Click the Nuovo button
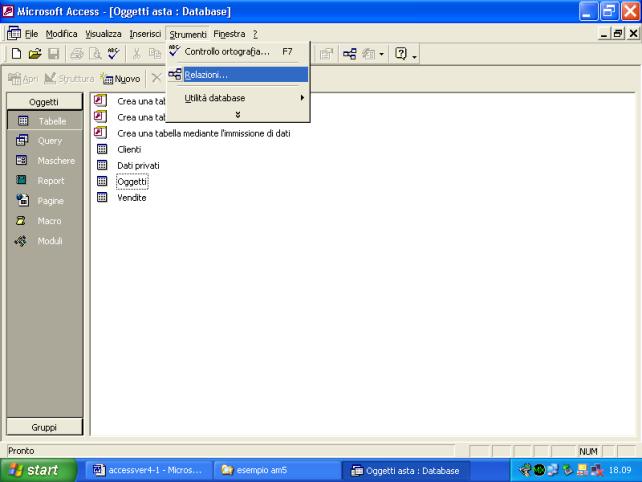Viewport: 642px width, 482px height. click(121, 78)
